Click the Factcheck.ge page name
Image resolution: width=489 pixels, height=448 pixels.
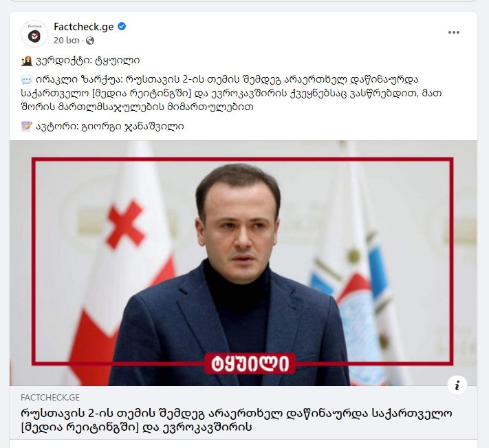84,27
